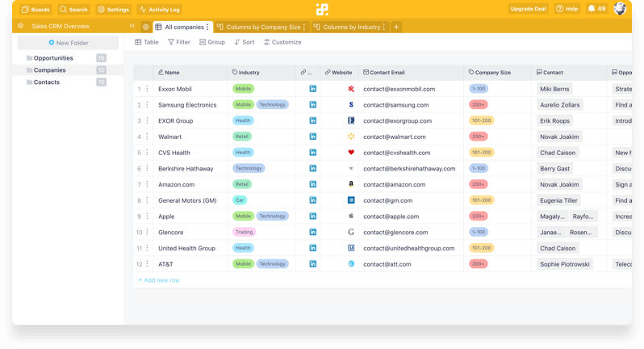Viewport: 644px width, 349px height.
Task: Click the Mobile tag for Exxon Mobil
Action: pos(243,89)
